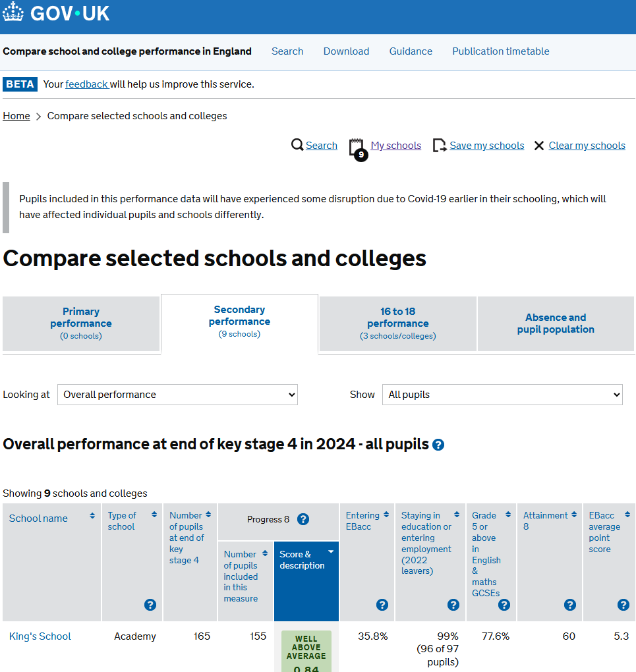Switch to Primary performance tab
The width and height of the screenshot is (636, 672).
coord(81,323)
